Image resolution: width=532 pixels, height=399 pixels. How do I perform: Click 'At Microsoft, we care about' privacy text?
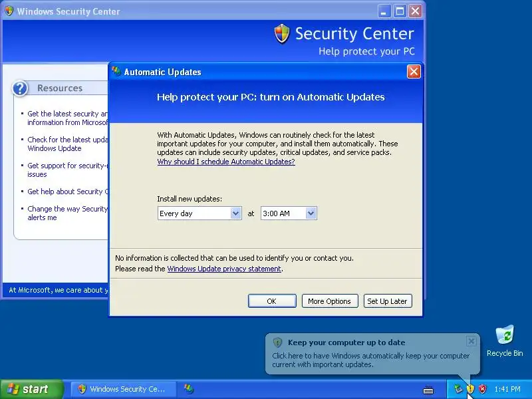tap(59, 290)
